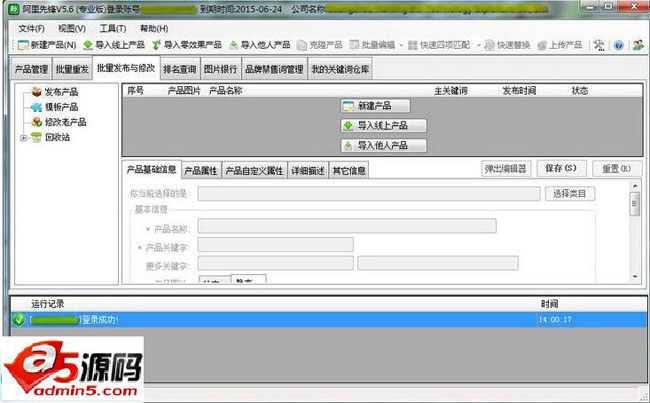Click the 快速四项匹配 toolbar icon
The image size is (650, 403).
click(x=412, y=45)
